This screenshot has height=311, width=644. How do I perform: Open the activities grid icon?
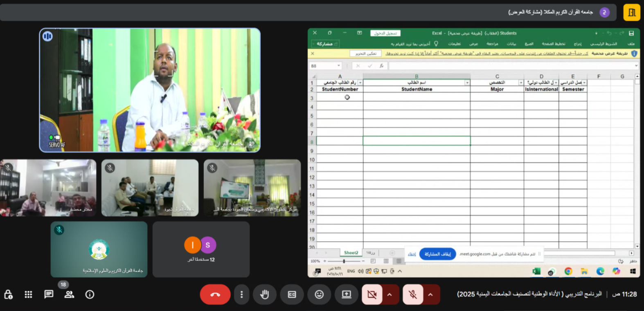28,295
